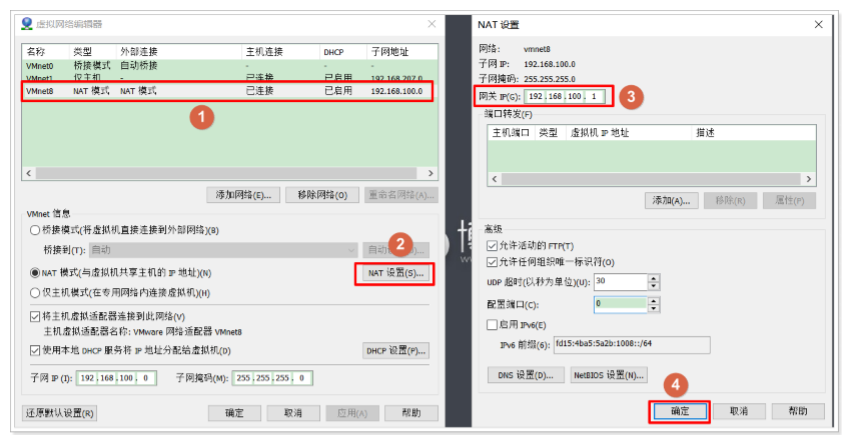Screen dimensions: 845x443
Task: Click the 子网 IP field in the network editor
Action: pyautogui.click(x=116, y=378)
